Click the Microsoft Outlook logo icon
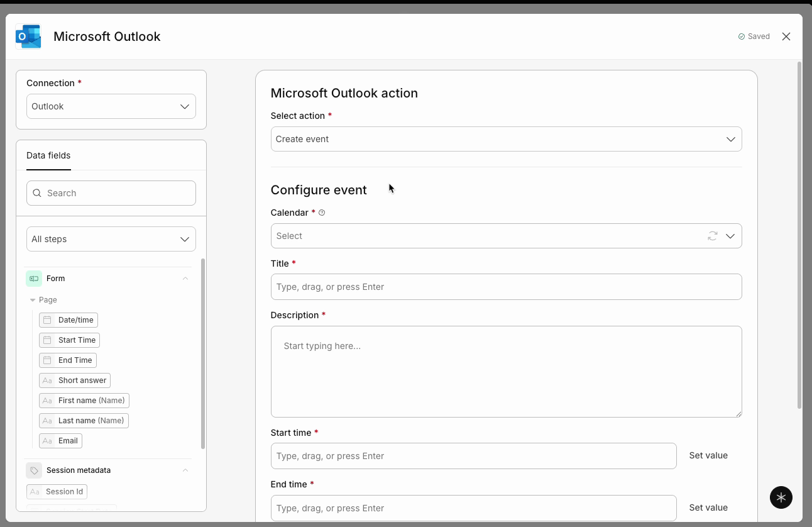812x527 pixels. 28,36
